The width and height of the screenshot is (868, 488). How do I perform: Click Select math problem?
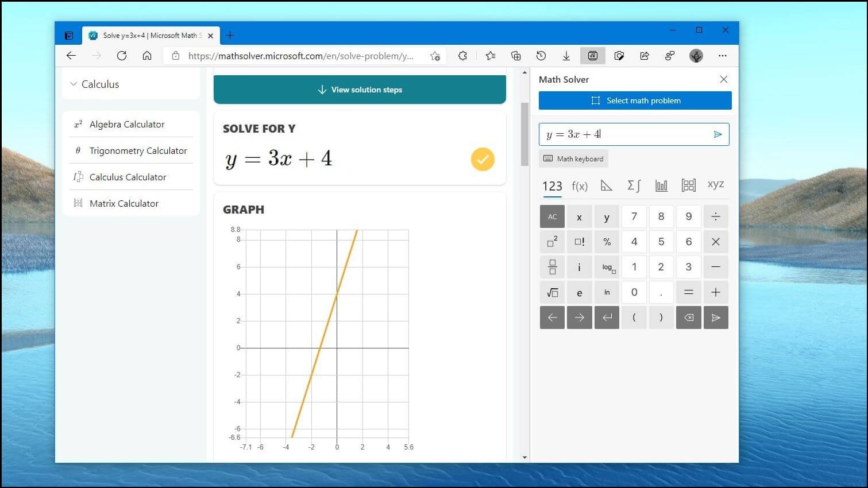click(x=635, y=100)
